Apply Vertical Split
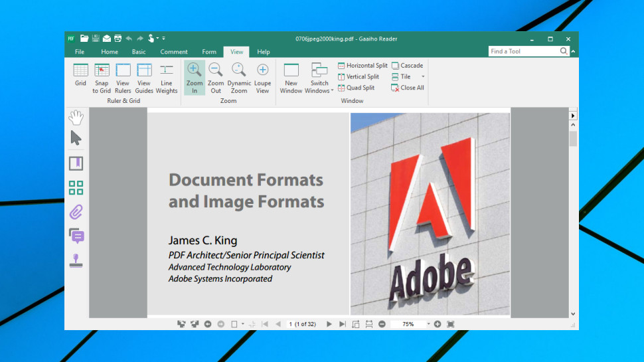The height and width of the screenshot is (362, 644). [358, 76]
